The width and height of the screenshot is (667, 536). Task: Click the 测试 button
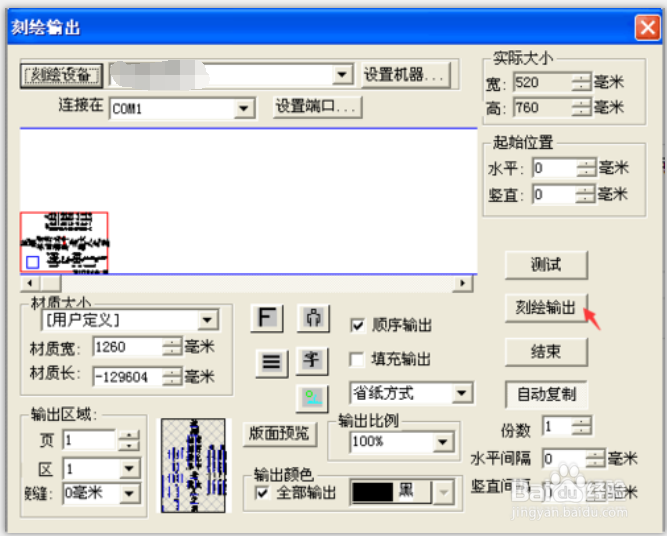[546, 265]
